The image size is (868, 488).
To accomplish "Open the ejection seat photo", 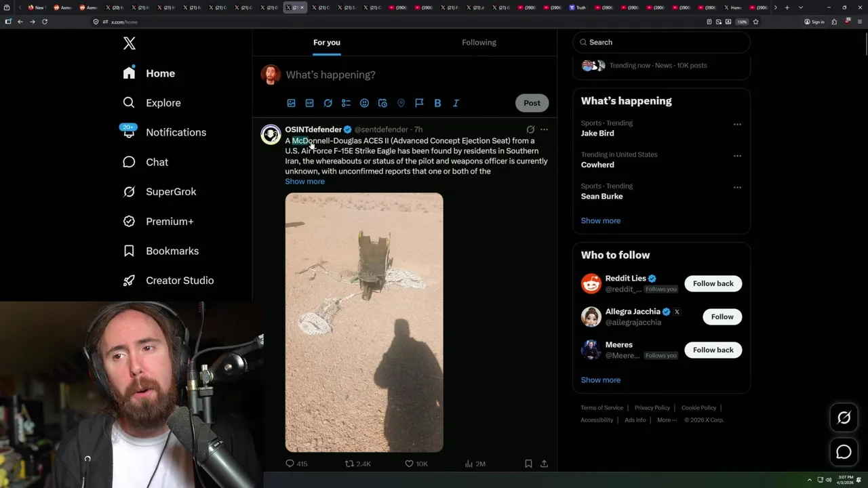I will click(x=364, y=323).
